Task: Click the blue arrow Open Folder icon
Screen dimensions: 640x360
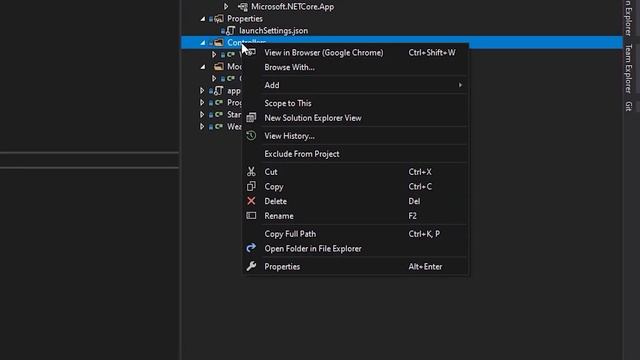Action: pos(251,248)
